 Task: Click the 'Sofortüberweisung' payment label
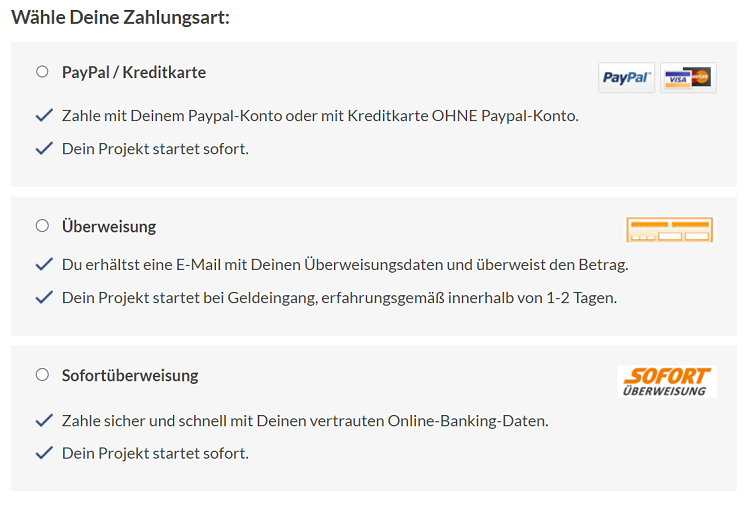pos(130,375)
